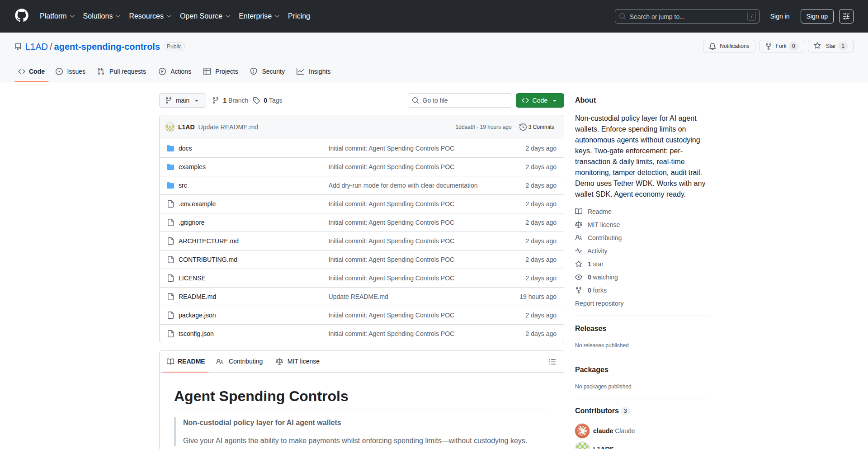Expand the main branch selector
Image resolution: width=868 pixels, height=449 pixels.
(x=182, y=100)
